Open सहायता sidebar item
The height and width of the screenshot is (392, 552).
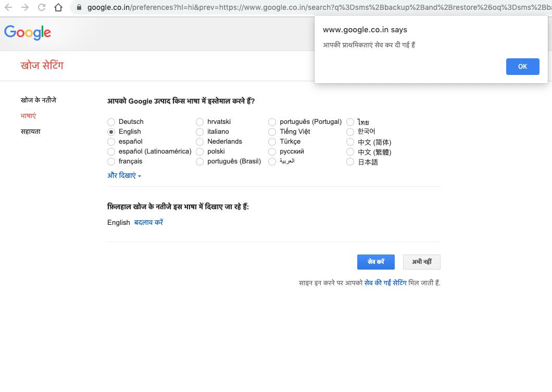pos(31,131)
